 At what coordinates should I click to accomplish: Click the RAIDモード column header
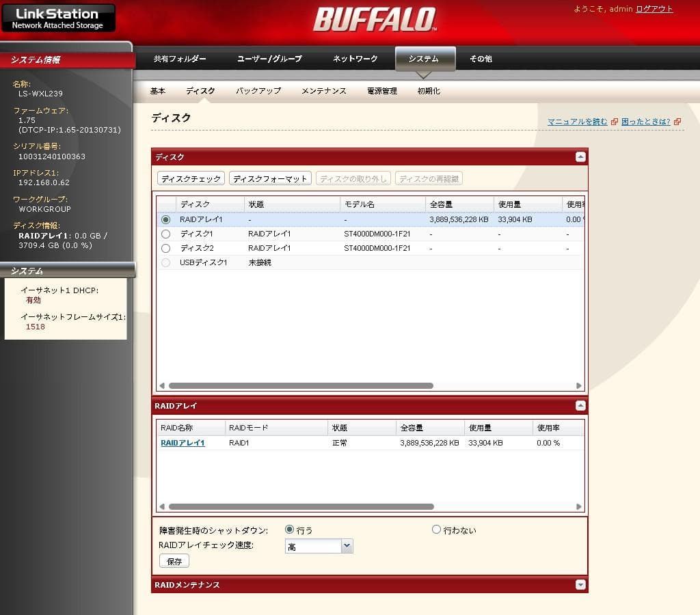[276, 428]
